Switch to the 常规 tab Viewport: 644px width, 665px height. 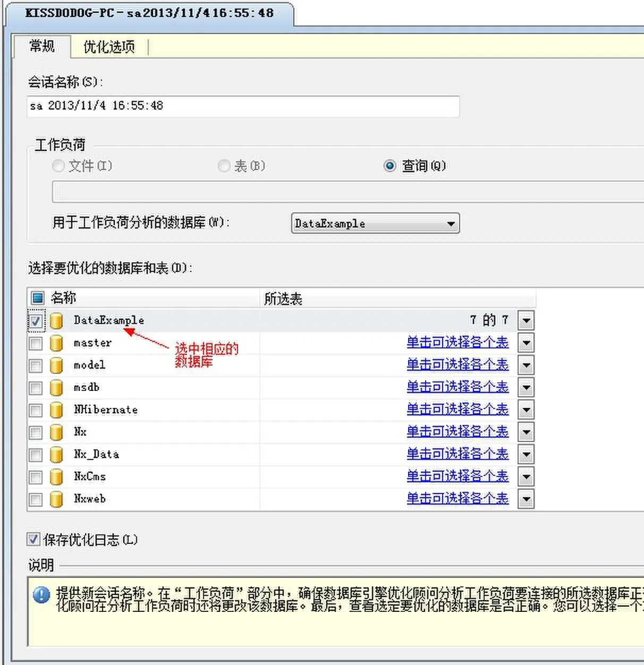(x=42, y=46)
